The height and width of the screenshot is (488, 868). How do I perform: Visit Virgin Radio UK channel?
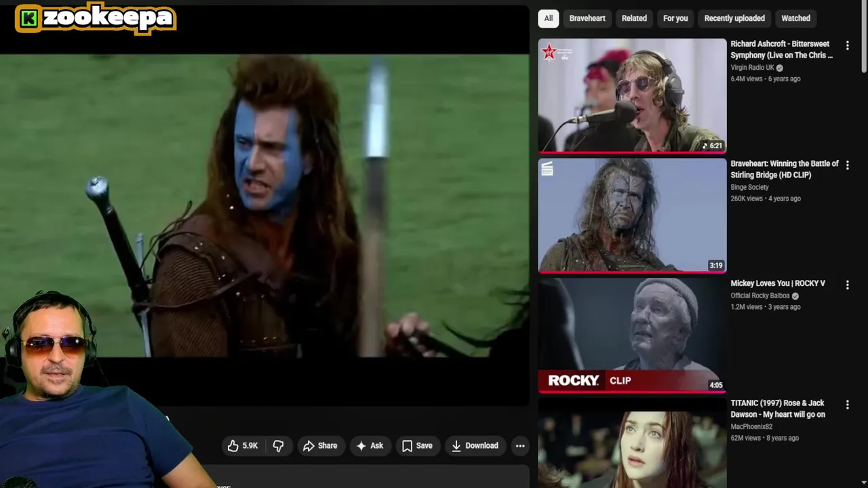coord(752,68)
